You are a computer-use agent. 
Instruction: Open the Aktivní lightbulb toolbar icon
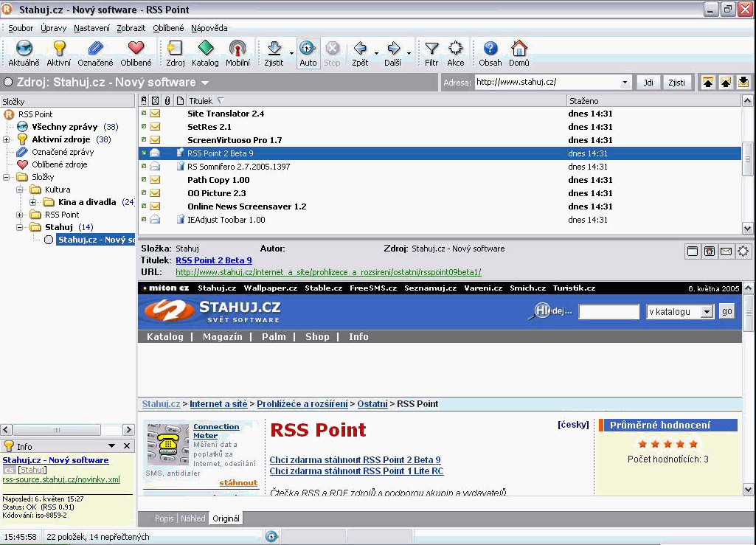pos(59,48)
